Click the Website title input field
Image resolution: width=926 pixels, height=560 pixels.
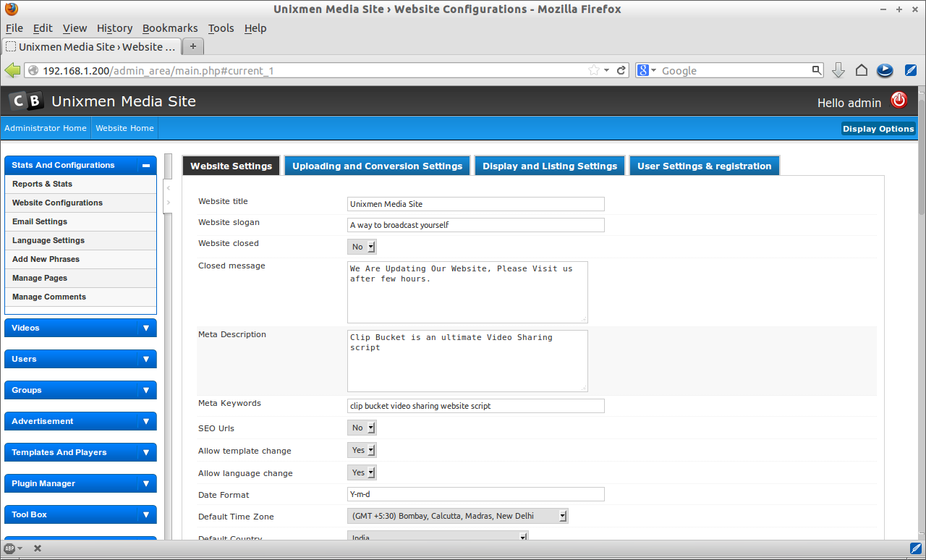point(476,204)
